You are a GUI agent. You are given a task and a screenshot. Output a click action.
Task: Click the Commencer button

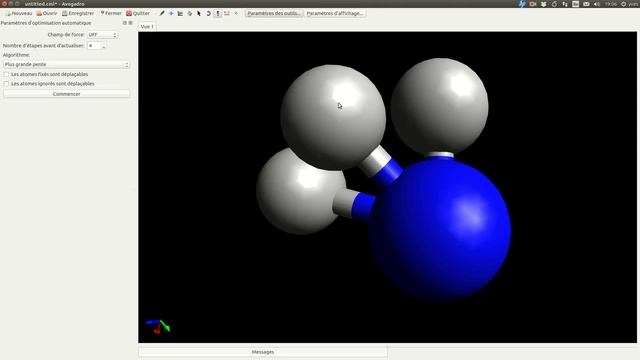click(67, 94)
